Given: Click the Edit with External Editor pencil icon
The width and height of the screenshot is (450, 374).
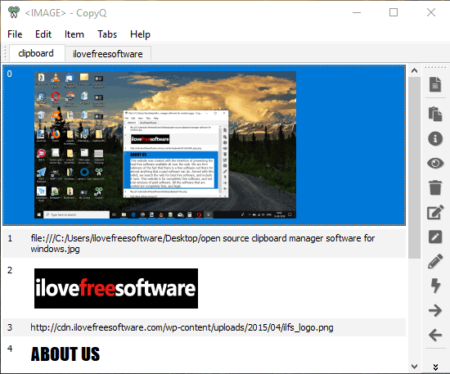Looking at the screenshot, I should (x=435, y=261).
